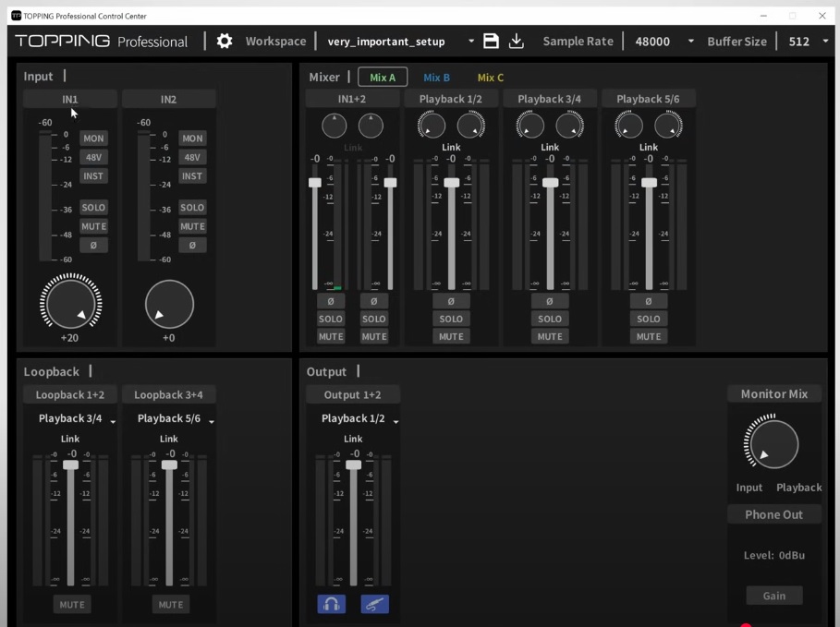Mute input IN1

pyautogui.click(x=93, y=226)
